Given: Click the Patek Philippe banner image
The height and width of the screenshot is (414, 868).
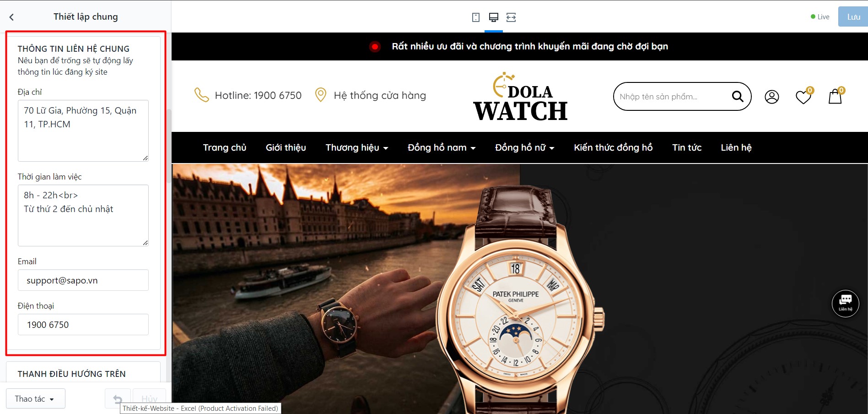Looking at the screenshot, I should coord(520,289).
